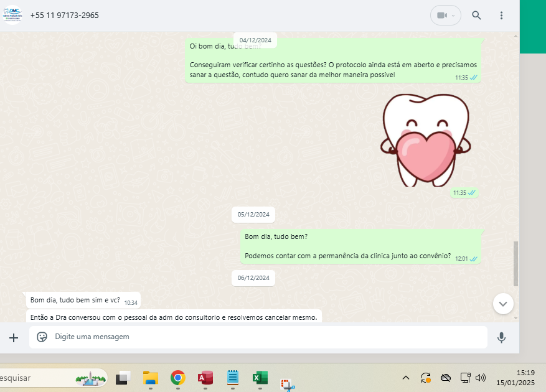
Task: Click the volume speaker icon in tray
Action: tap(481, 378)
